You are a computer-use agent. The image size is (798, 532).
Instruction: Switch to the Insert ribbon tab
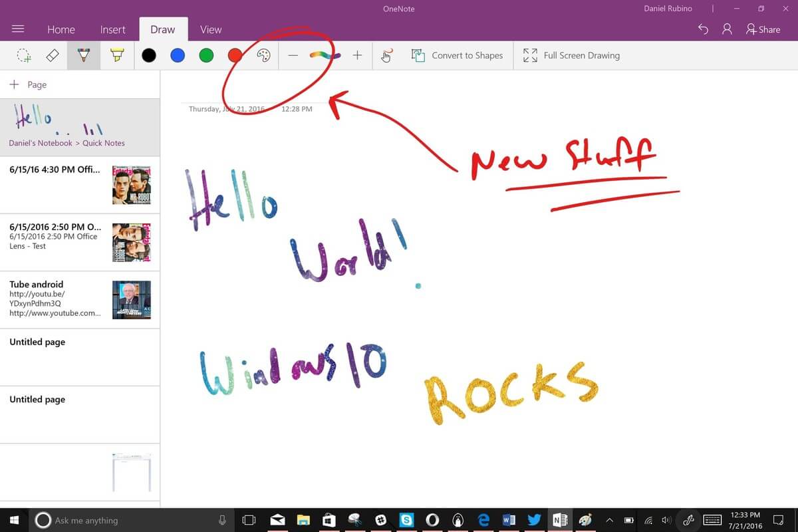(112, 29)
